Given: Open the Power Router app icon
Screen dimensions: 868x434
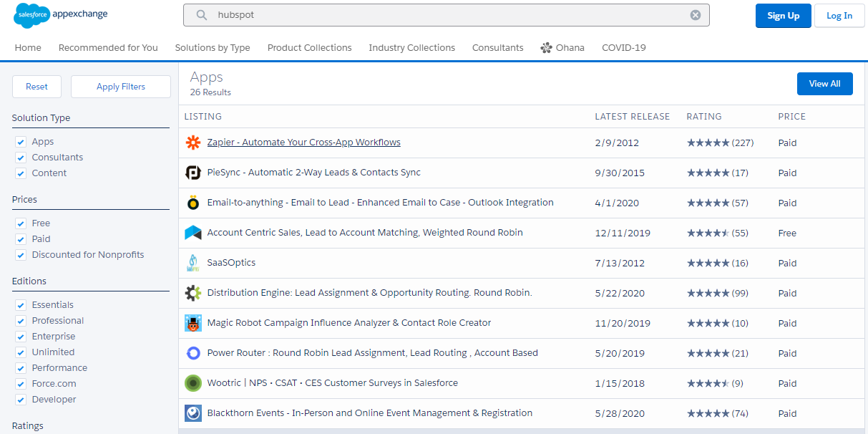Looking at the screenshot, I should pos(193,353).
